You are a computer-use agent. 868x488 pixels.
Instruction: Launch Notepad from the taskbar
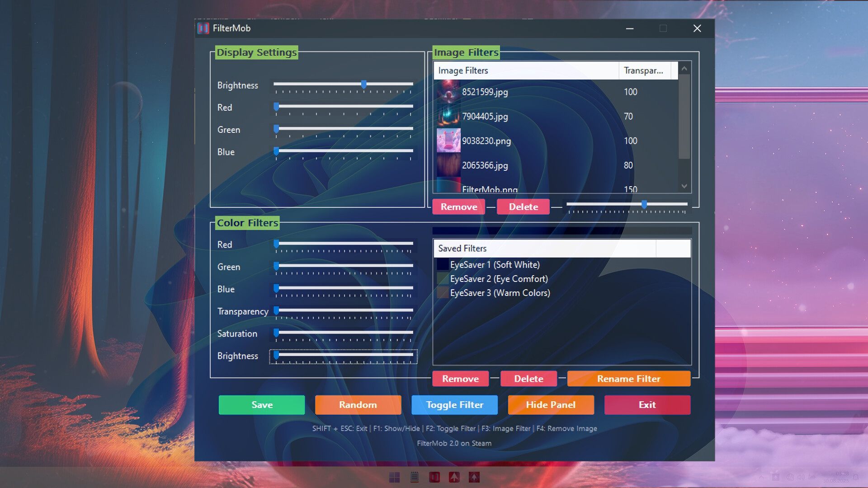pos(415,477)
